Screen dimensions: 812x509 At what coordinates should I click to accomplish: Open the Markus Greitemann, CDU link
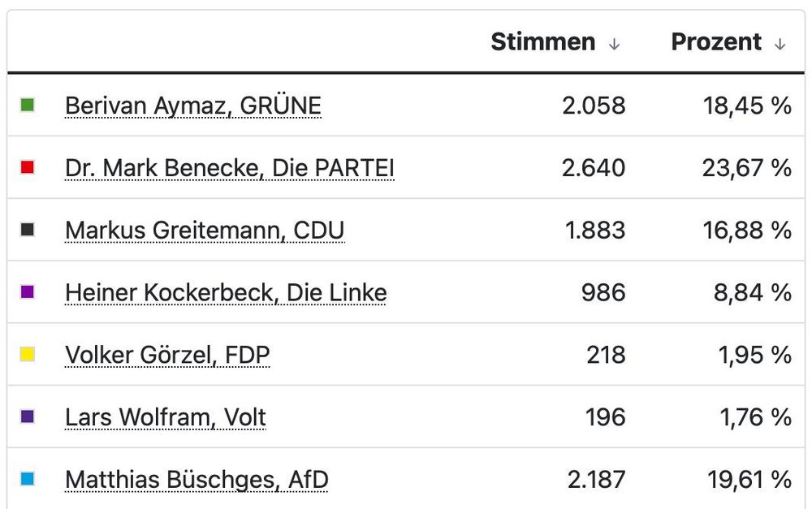click(x=205, y=231)
